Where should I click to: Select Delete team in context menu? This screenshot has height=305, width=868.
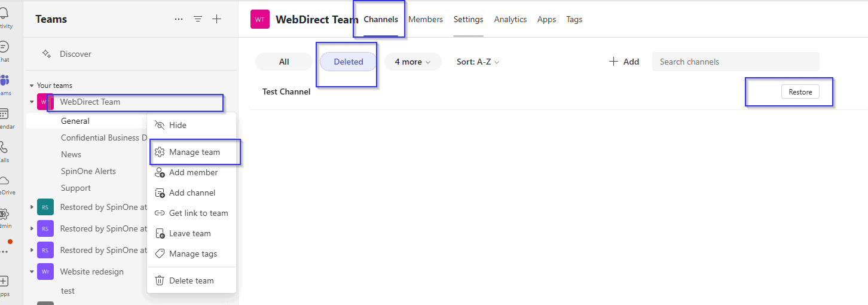pyautogui.click(x=191, y=280)
